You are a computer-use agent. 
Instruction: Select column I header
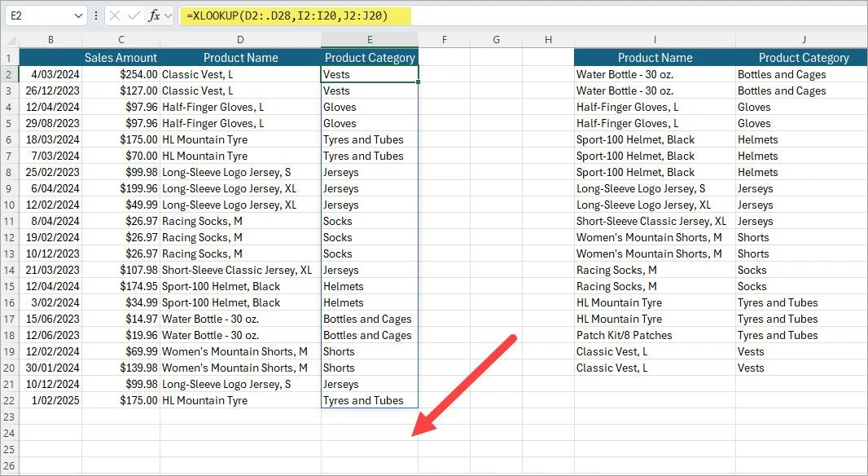[655, 39]
